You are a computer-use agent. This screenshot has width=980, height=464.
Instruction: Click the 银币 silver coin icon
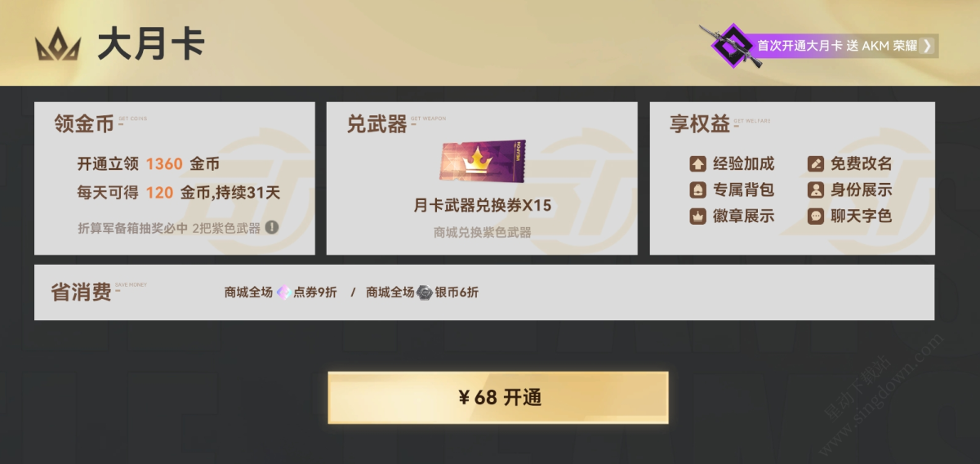point(425,292)
